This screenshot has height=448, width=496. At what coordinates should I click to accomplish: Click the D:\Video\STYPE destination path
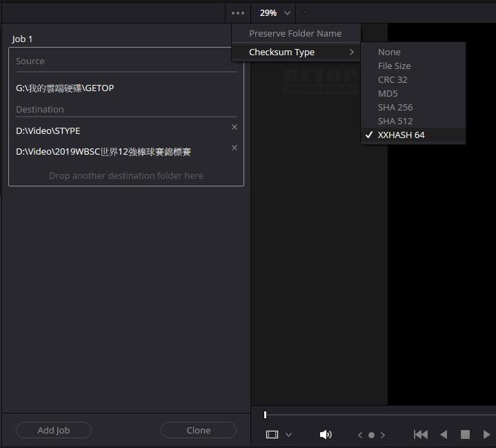pos(48,130)
